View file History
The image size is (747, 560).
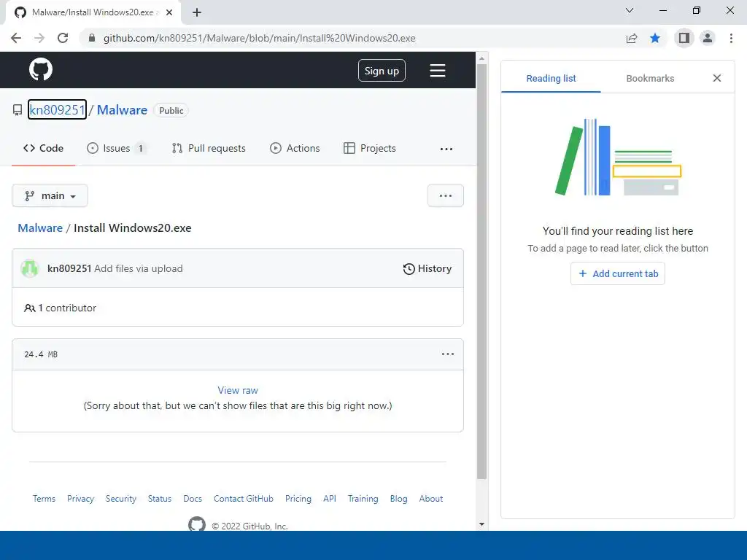[427, 268]
